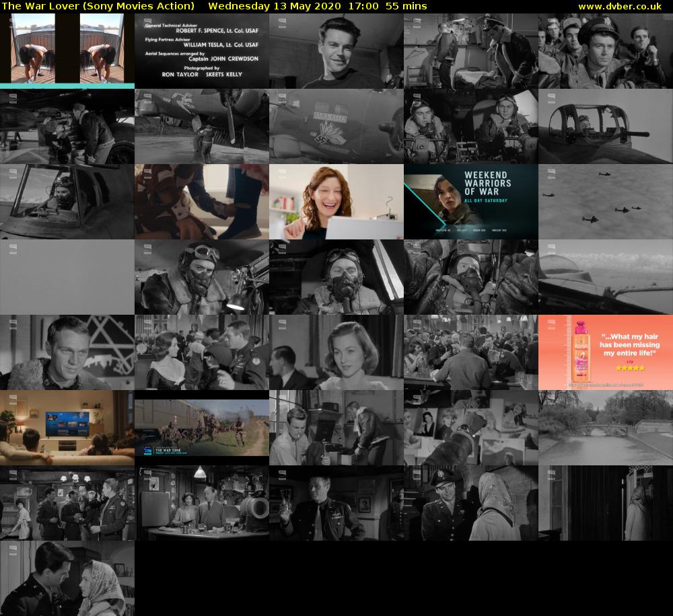Select thumbnail of airmen in barracks room
Viewport: 673px width, 616px height.
click(471, 50)
